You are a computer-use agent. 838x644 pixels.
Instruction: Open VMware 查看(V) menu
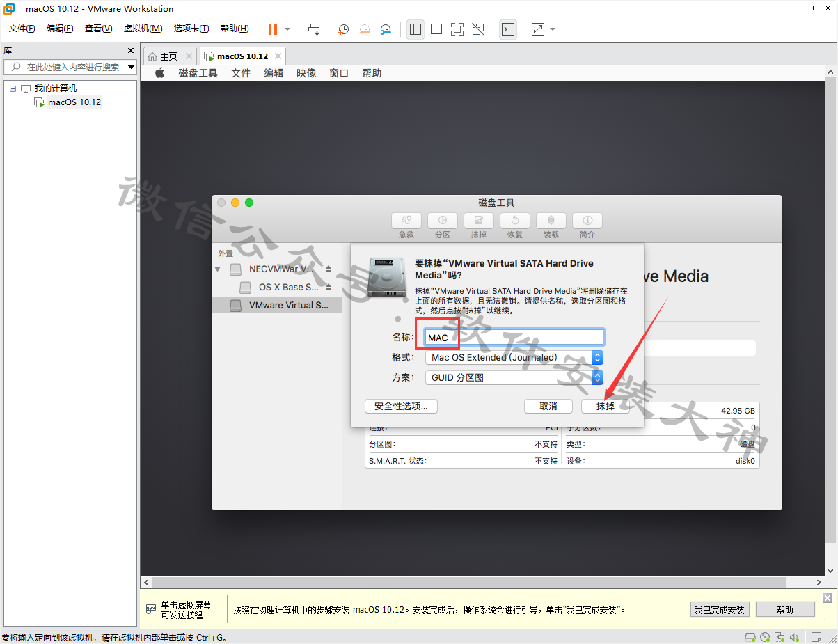(98, 29)
